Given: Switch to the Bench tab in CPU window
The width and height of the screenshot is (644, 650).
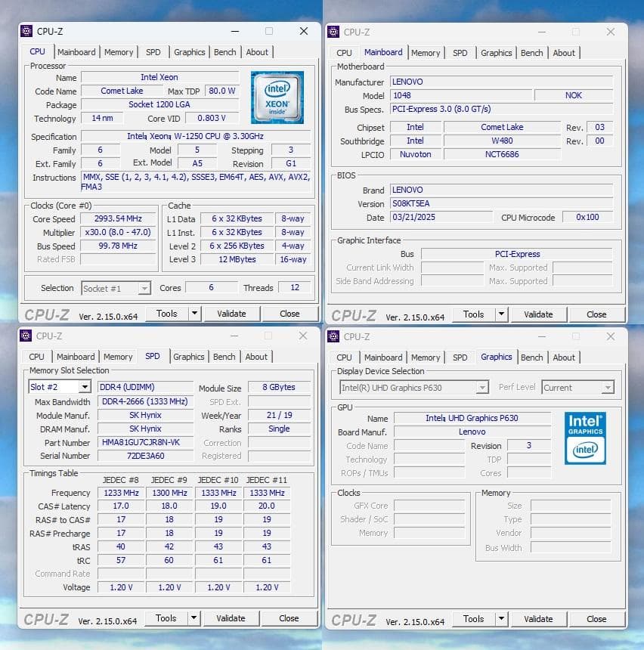Looking at the screenshot, I should (224, 51).
